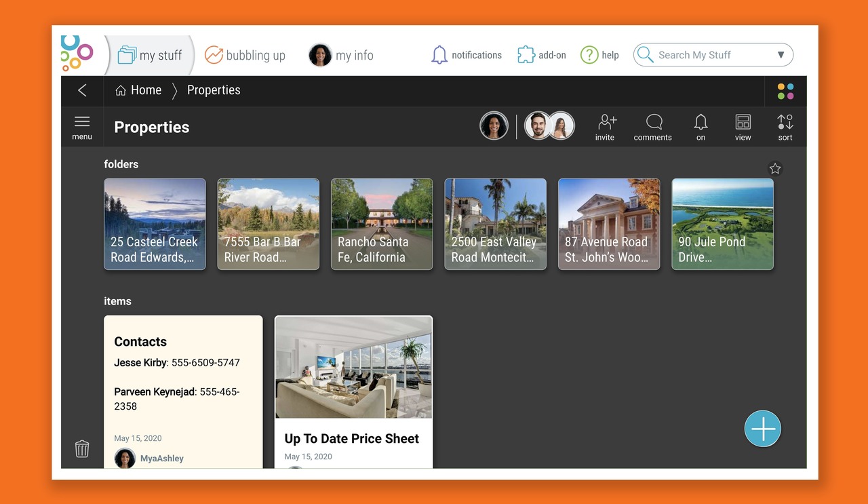Open 7555 Bar B Bar River Road folder
Viewport: 868px width, 504px height.
point(269,224)
